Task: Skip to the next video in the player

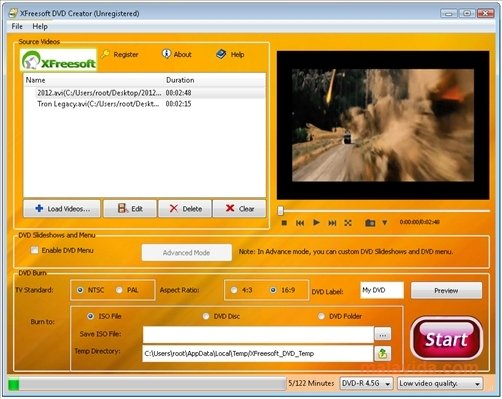Action: point(332,223)
